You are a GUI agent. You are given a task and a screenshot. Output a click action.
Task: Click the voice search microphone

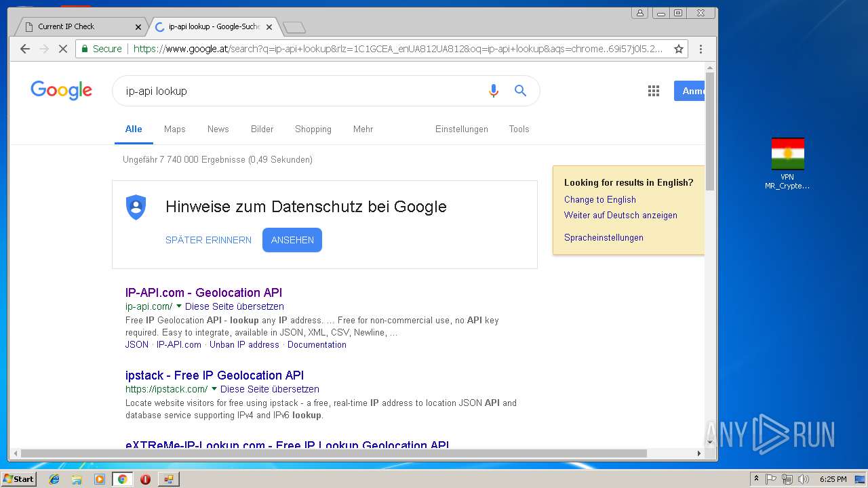494,91
